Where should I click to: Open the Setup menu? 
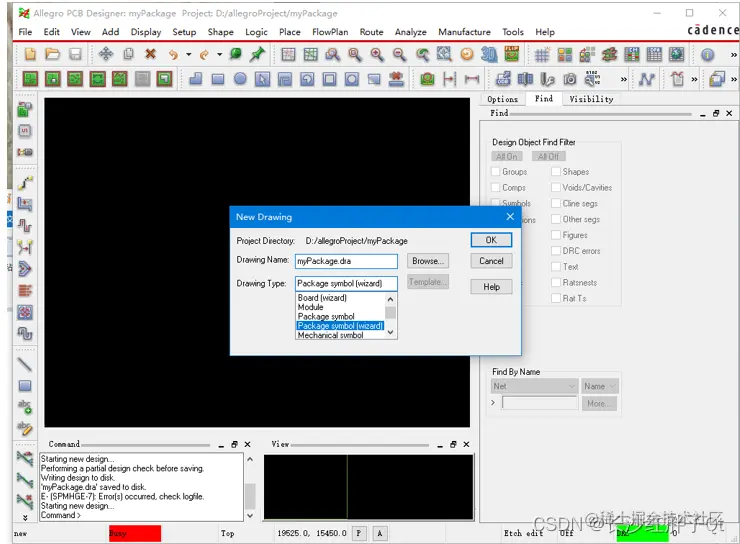(x=184, y=32)
